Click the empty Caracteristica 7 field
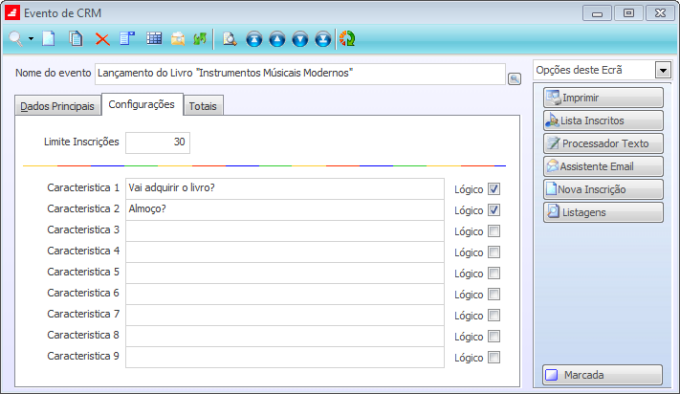680x394 pixels. click(285, 315)
